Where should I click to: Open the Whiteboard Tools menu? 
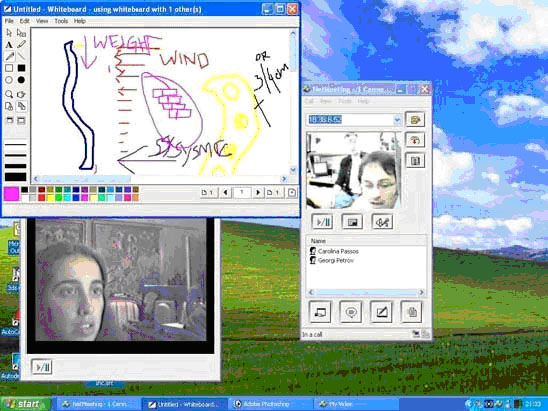pyautogui.click(x=61, y=21)
